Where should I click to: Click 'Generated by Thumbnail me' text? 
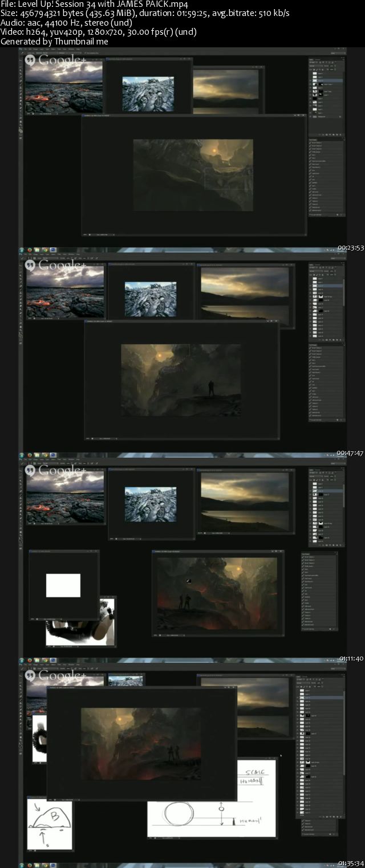point(54,41)
